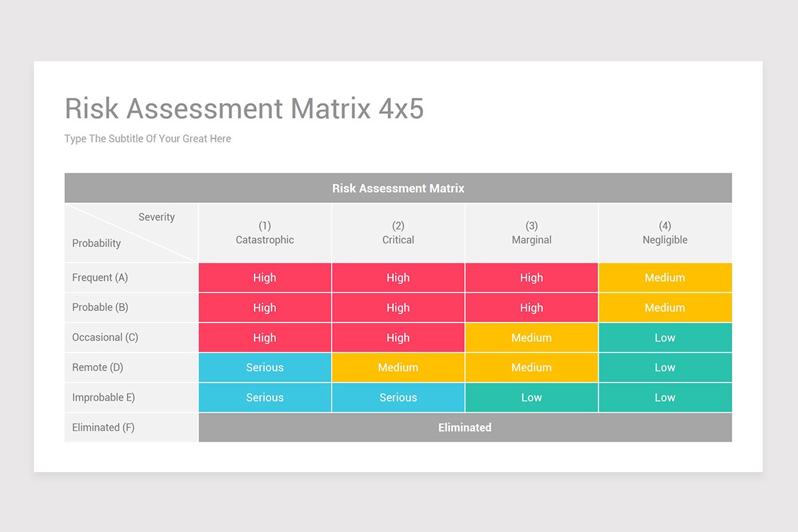Image resolution: width=798 pixels, height=532 pixels.
Task: Select the High cell under Catastrophic for Frequent
Action: click(264, 277)
